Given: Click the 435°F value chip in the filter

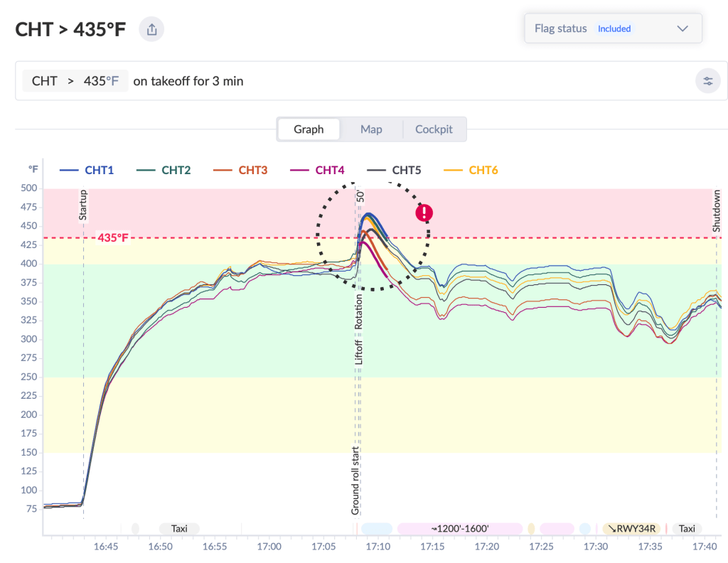Looking at the screenshot, I should pyautogui.click(x=100, y=80).
